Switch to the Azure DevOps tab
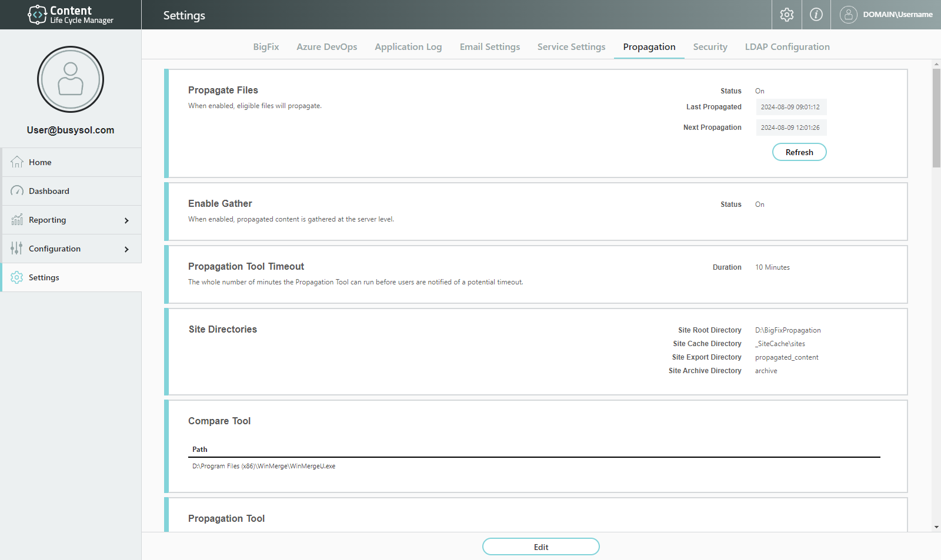Screen dimensions: 941x560 tap(327, 47)
